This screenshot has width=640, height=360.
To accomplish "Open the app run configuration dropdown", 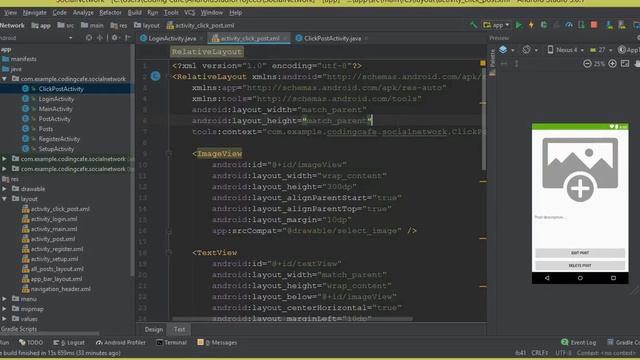I will [x=496, y=25].
